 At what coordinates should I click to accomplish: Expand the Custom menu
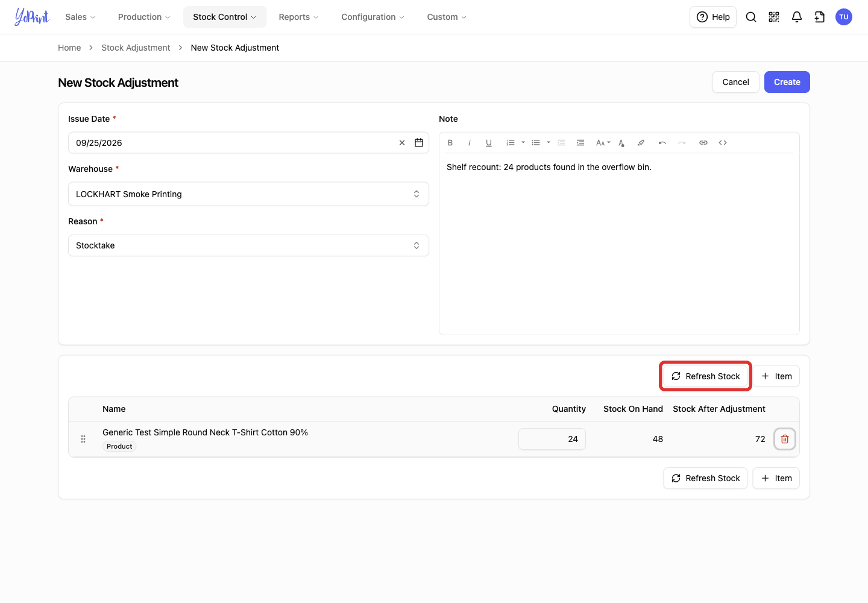pyautogui.click(x=447, y=17)
